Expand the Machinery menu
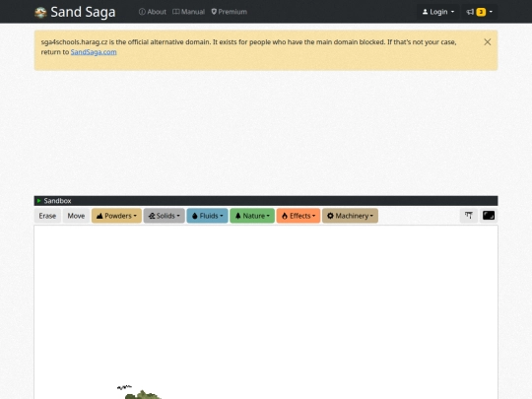 (x=350, y=216)
